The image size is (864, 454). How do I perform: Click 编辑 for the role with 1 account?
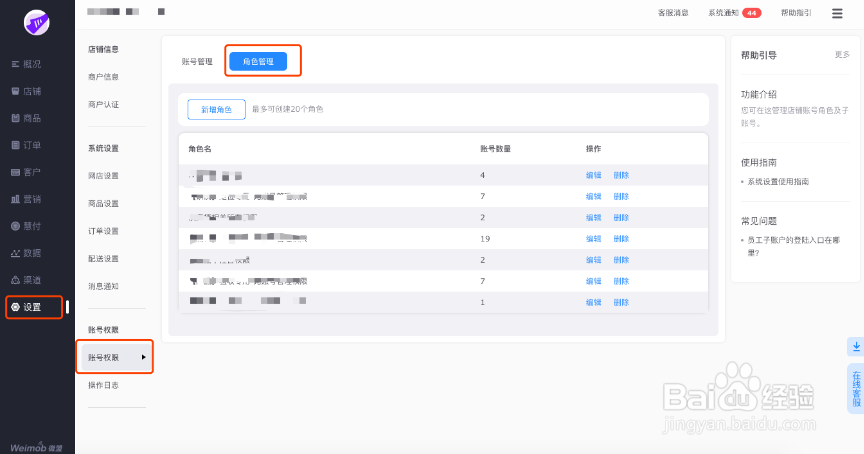(x=593, y=302)
